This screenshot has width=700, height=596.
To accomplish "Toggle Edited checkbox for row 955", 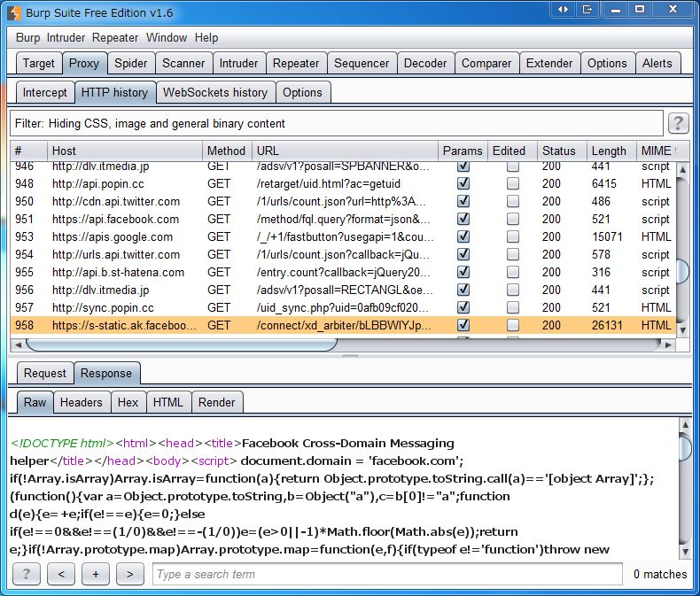I will pyautogui.click(x=513, y=272).
